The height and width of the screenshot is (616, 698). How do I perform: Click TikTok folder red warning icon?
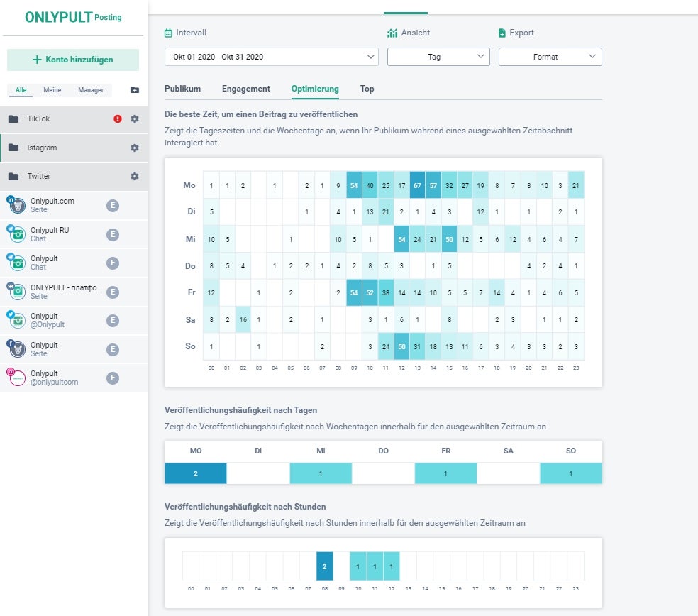pos(118,119)
